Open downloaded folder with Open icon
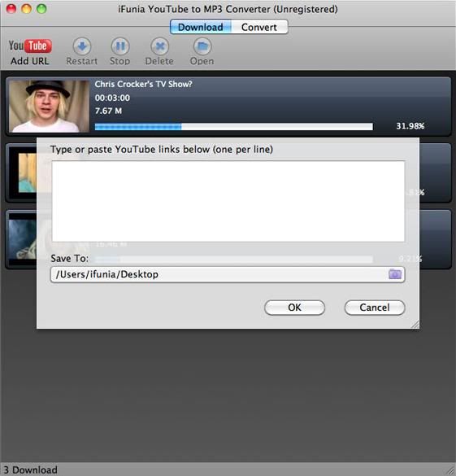 202,46
